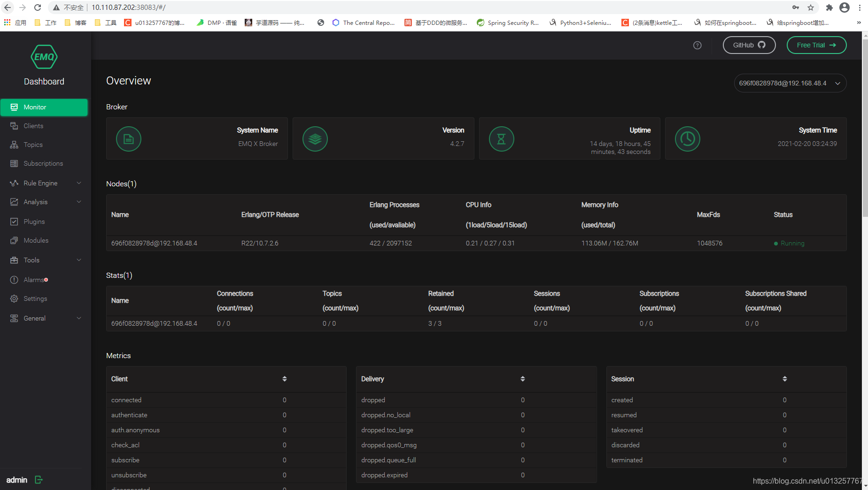The image size is (868, 490).
Task: Open the Apps grid in bookmarks bar
Action: tap(8, 22)
